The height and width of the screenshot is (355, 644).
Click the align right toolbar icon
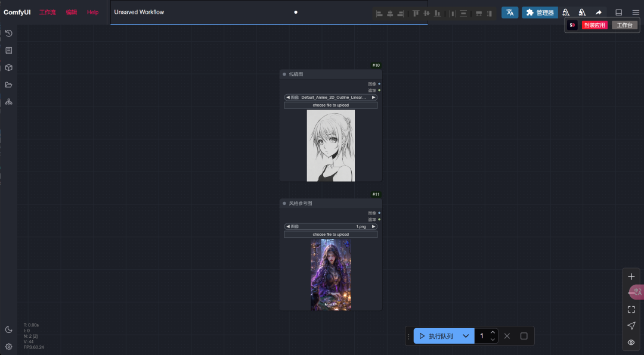401,14
